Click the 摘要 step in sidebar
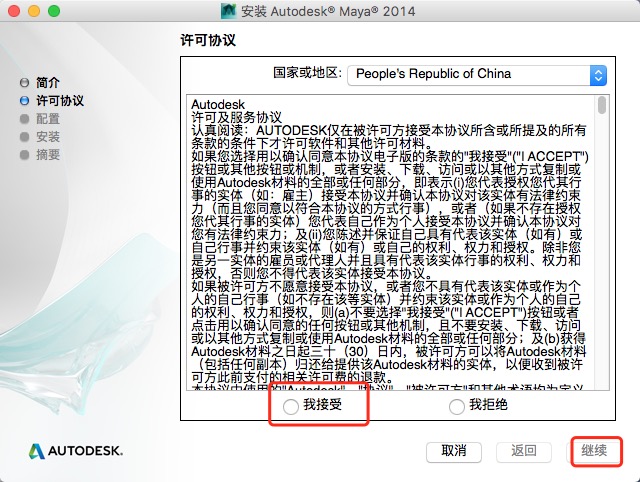Screen dimensions: 640x482 48,155
